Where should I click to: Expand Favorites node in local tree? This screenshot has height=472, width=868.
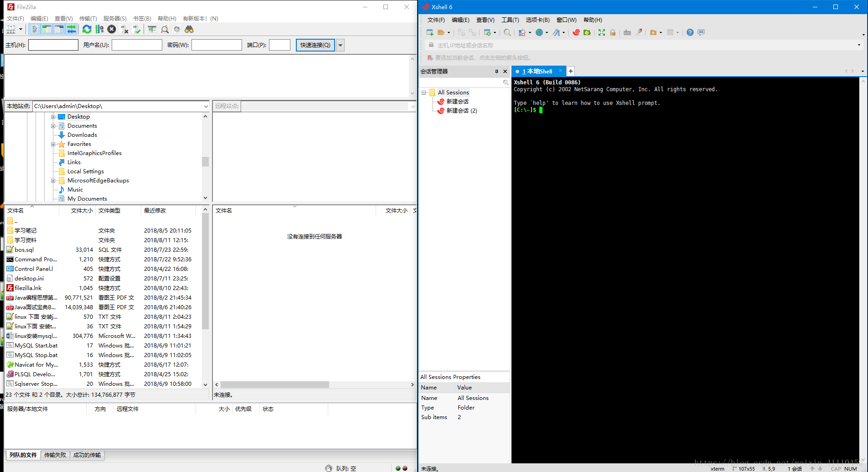point(53,144)
